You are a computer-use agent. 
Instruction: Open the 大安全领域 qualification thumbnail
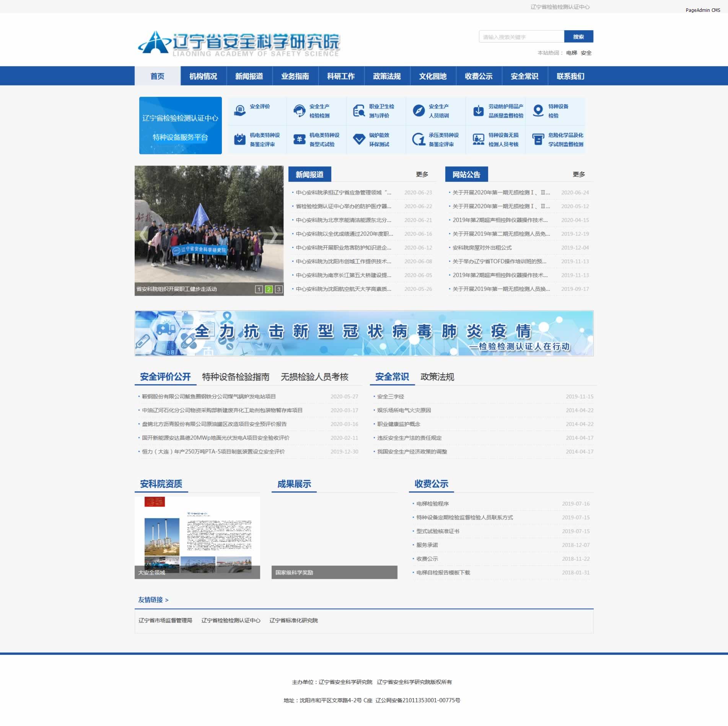point(197,538)
